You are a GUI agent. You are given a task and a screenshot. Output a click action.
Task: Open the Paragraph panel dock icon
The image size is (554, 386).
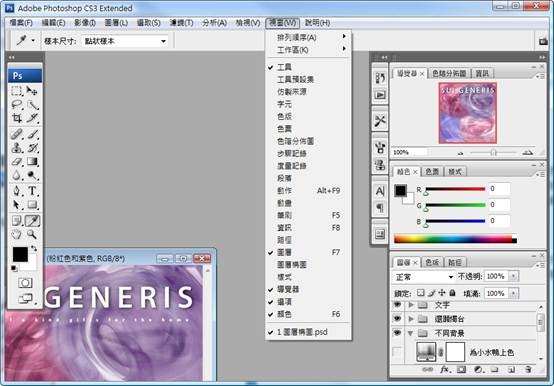pos(380,207)
